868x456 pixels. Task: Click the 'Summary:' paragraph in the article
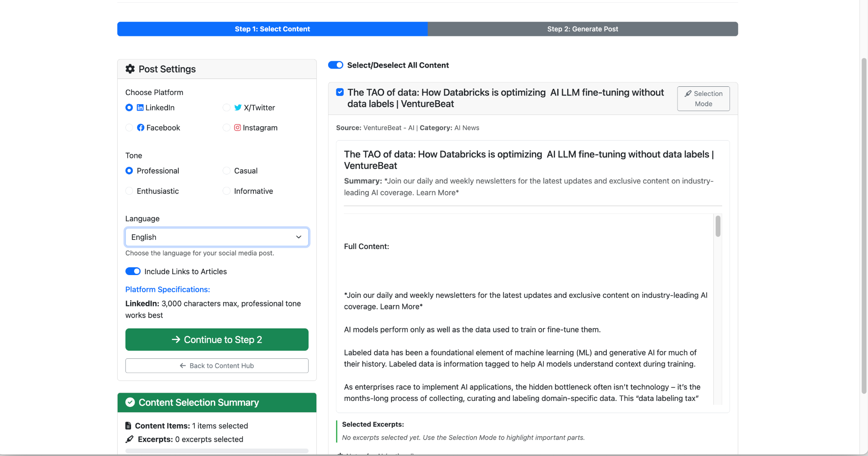pos(529,187)
